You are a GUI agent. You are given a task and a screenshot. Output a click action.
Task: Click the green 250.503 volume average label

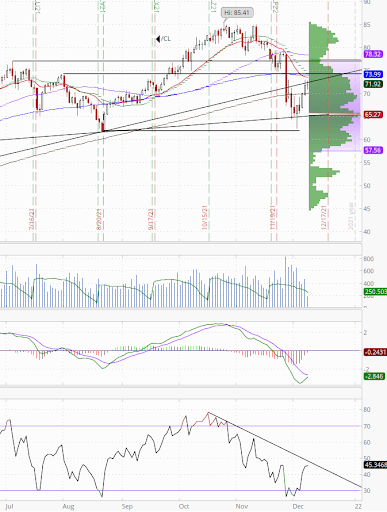376,292
